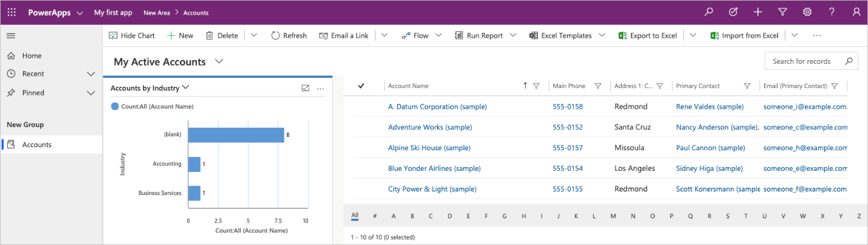Click the plus quick create icon in the header
The height and width of the screenshot is (245, 868).
pyautogui.click(x=758, y=12)
